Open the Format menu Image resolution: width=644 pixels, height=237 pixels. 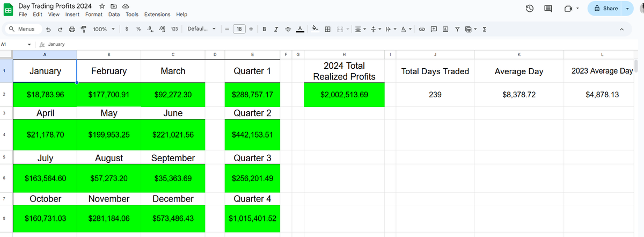pyautogui.click(x=94, y=15)
